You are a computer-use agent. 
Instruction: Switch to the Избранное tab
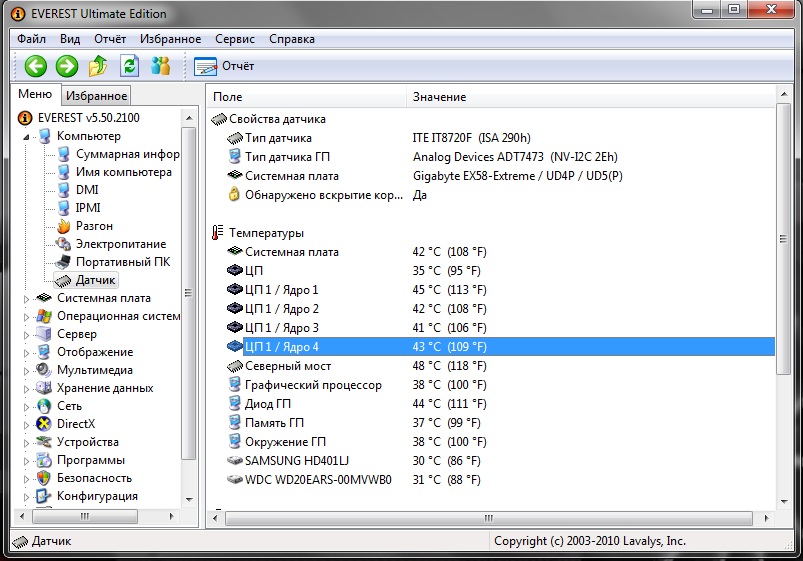(x=96, y=96)
